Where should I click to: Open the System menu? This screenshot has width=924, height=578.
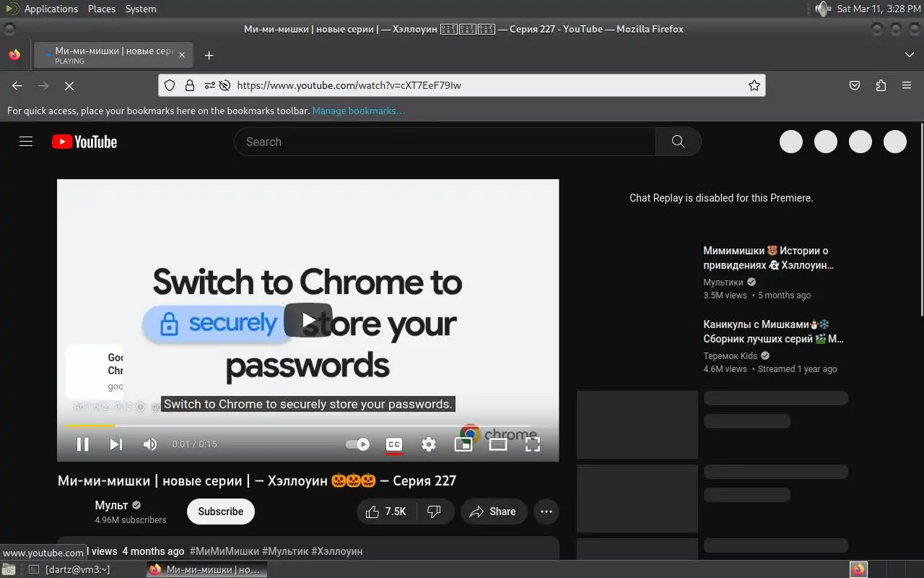point(141,9)
